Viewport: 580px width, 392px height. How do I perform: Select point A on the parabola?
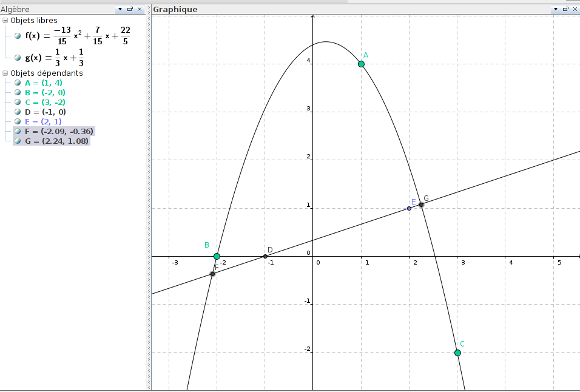[361, 64]
